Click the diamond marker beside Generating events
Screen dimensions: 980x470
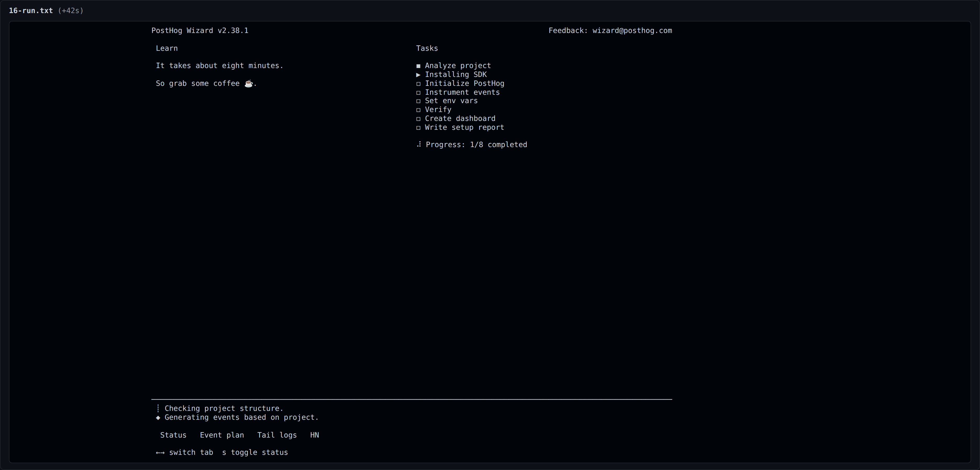(158, 417)
